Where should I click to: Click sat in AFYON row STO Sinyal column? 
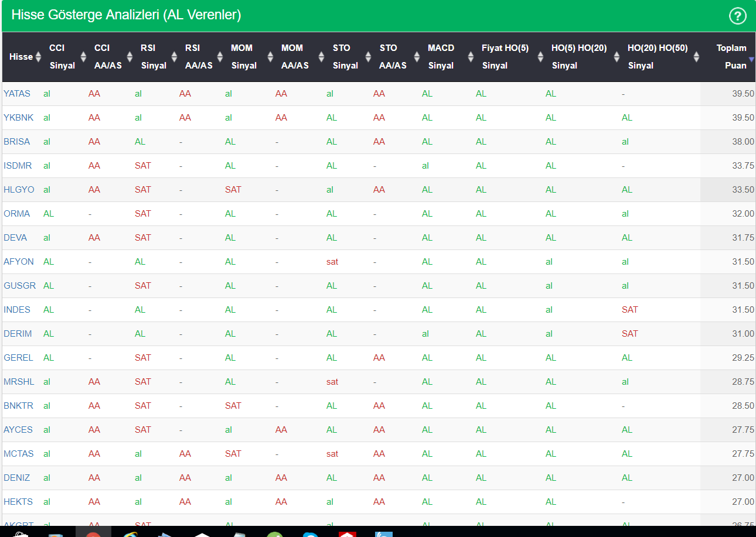pos(332,262)
